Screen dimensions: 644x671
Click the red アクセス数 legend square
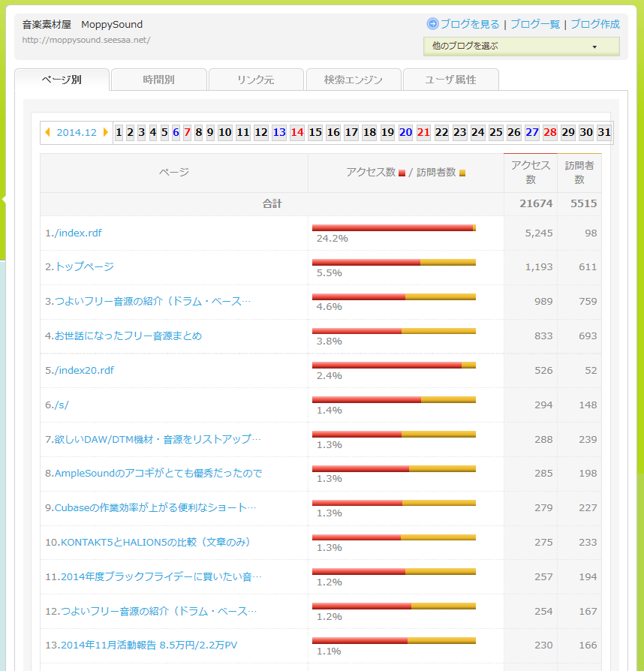402,173
